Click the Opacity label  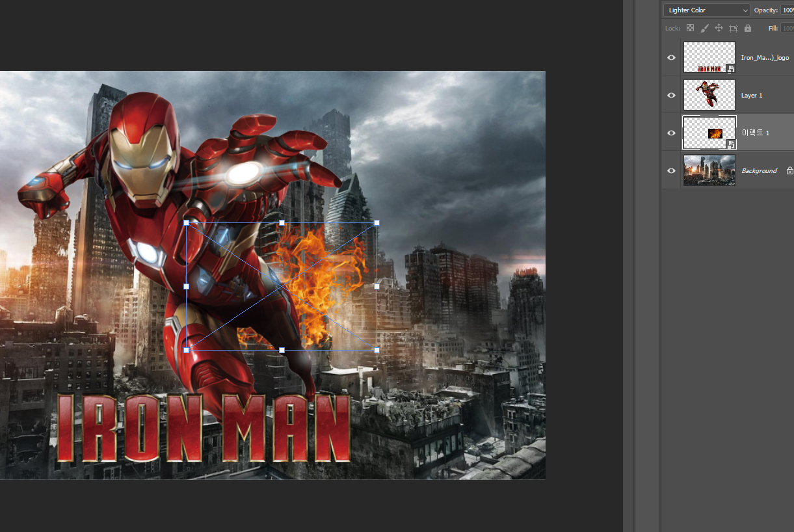click(765, 10)
